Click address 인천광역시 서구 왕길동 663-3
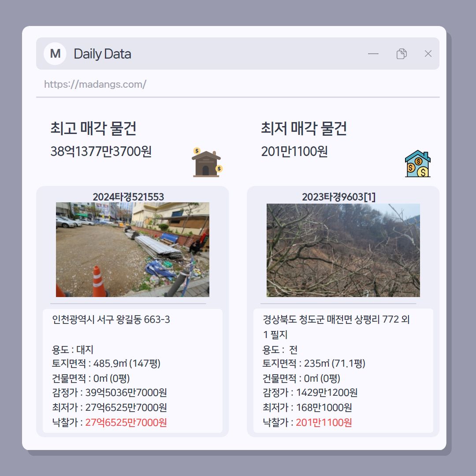 (x=111, y=320)
